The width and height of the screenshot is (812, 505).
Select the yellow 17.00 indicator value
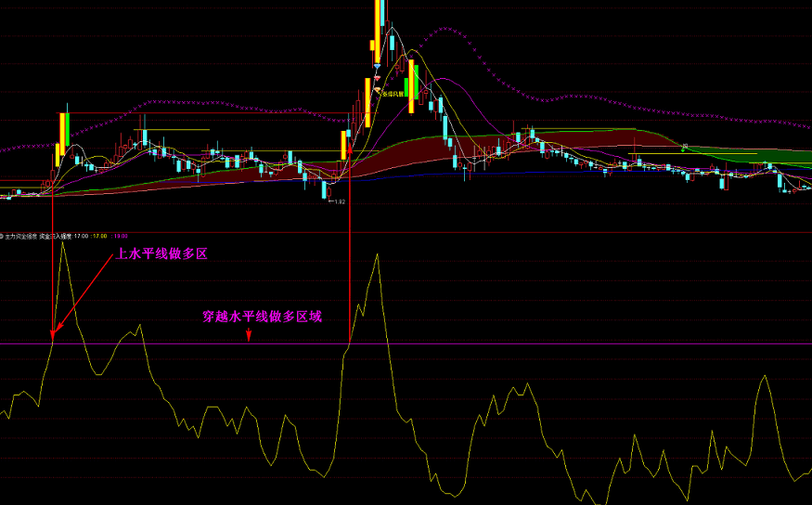point(99,236)
